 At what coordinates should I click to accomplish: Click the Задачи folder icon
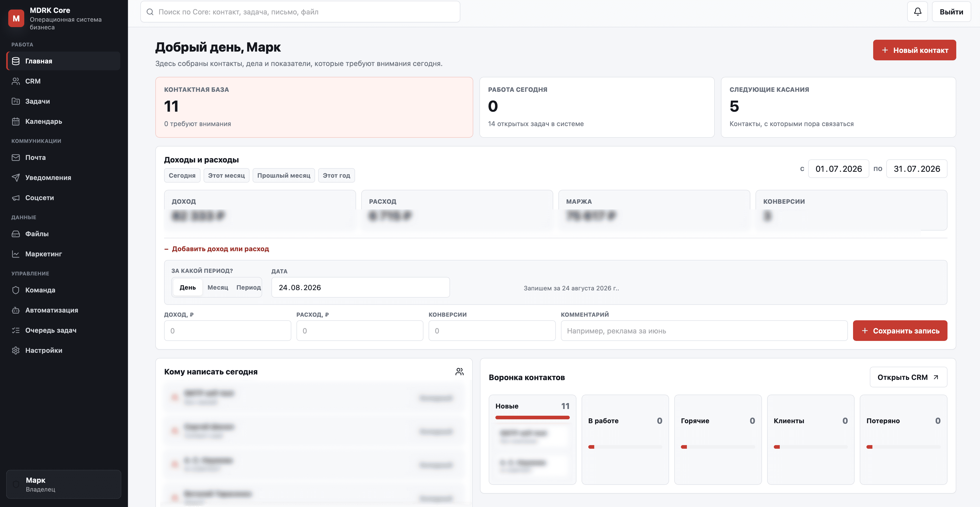click(15, 102)
